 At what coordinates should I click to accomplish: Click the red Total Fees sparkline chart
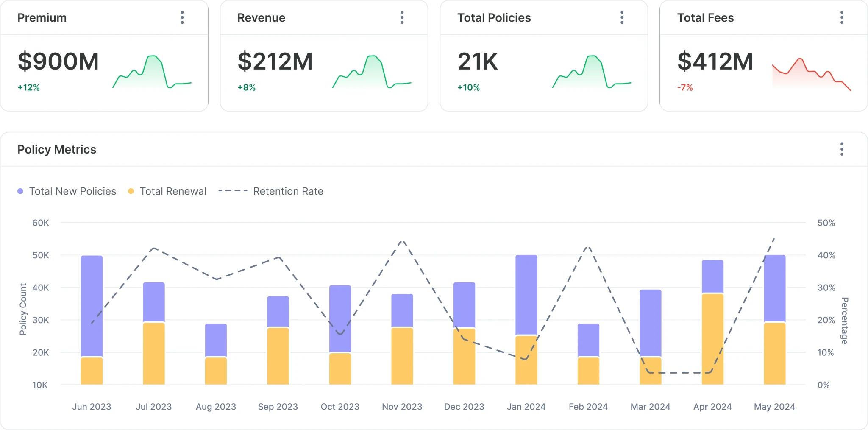click(811, 74)
